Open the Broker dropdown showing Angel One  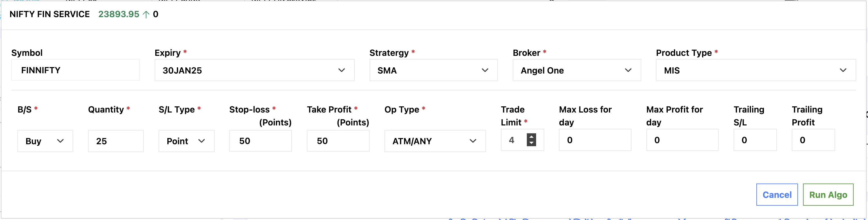[x=576, y=70]
